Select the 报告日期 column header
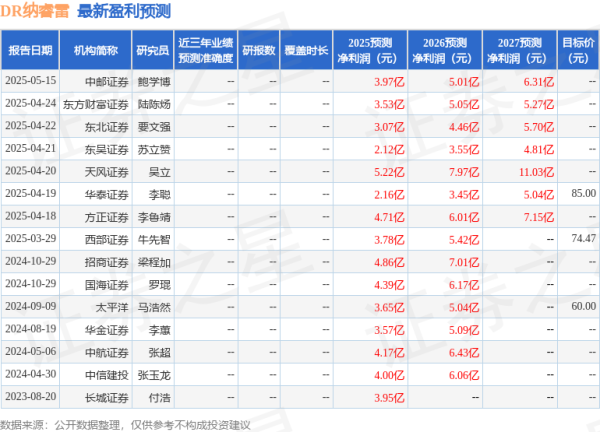The image size is (600, 432). (x=31, y=49)
